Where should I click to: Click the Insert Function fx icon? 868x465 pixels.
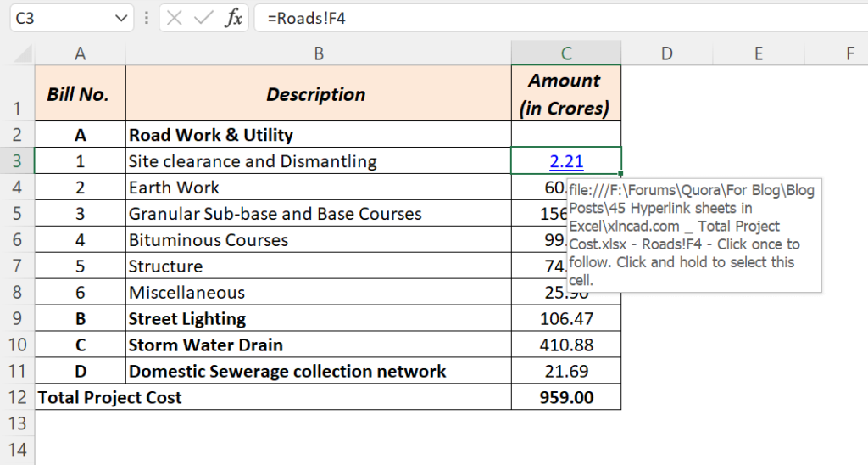click(x=234, y=19)
